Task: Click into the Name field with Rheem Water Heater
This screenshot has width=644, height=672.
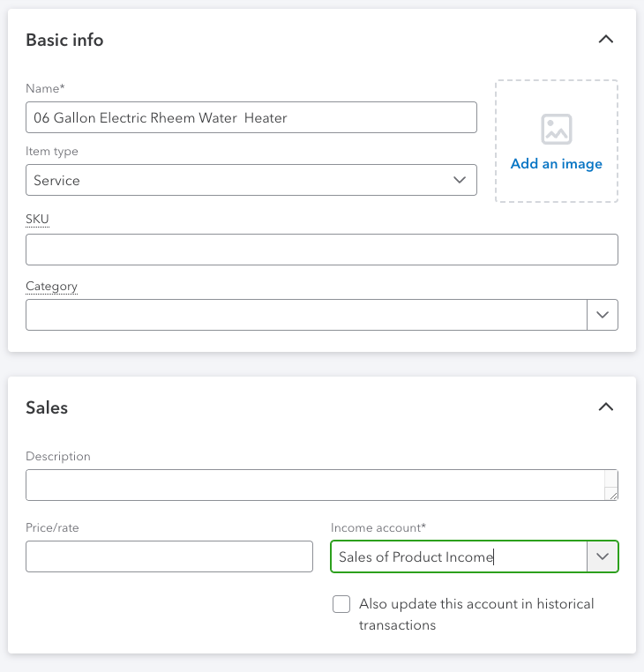Action: 251,117
